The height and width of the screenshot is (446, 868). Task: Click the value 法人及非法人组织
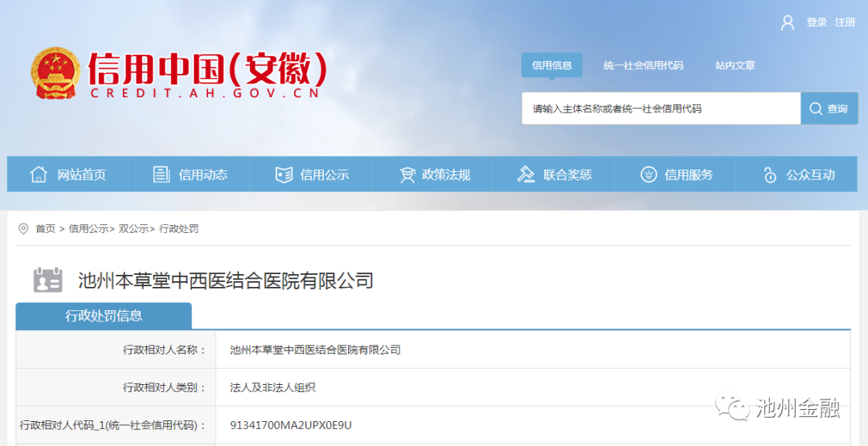[272, 387]
